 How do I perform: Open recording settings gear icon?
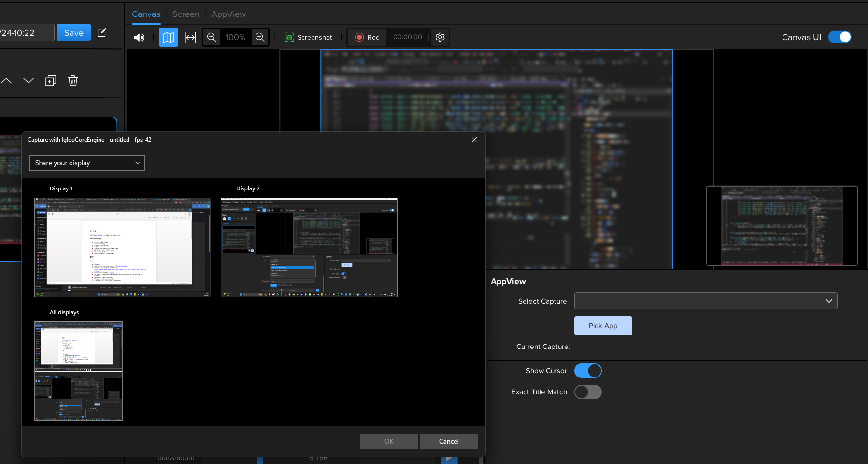pos(440,37)
